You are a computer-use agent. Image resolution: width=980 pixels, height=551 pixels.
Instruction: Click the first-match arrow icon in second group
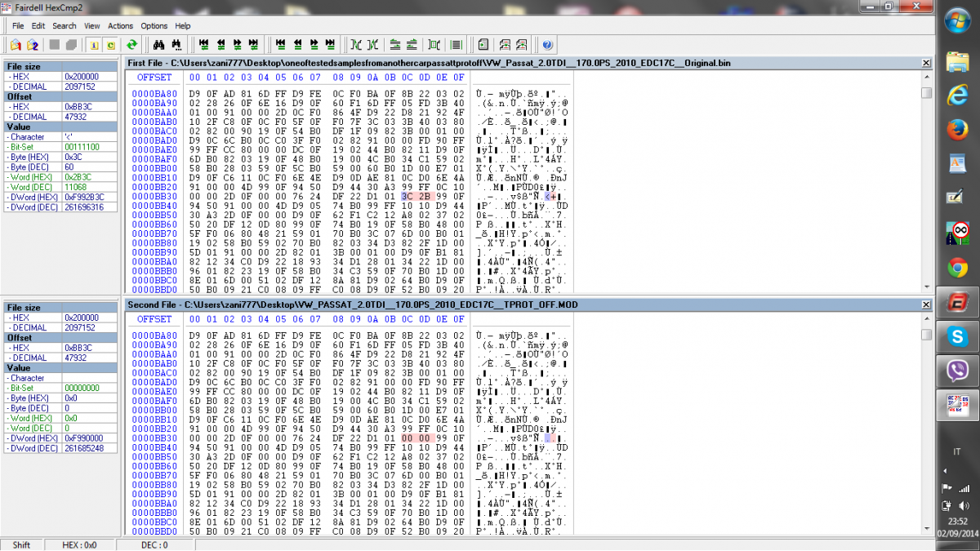point(281,44)
